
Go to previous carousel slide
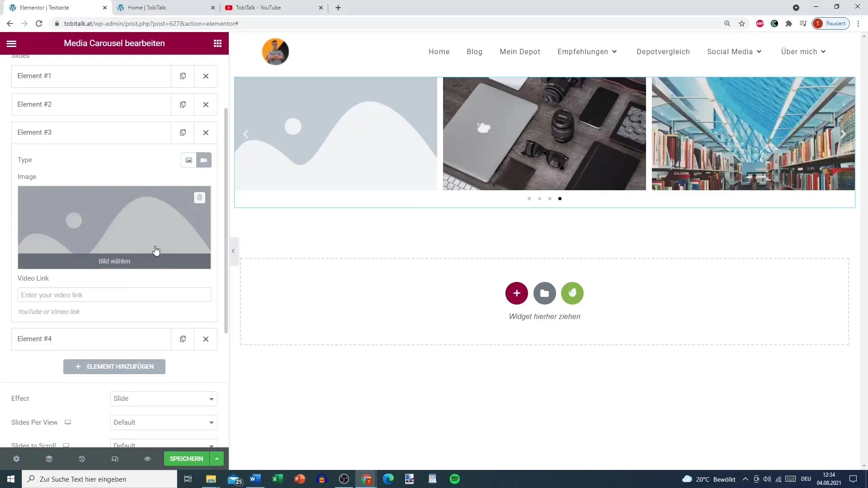246,134
